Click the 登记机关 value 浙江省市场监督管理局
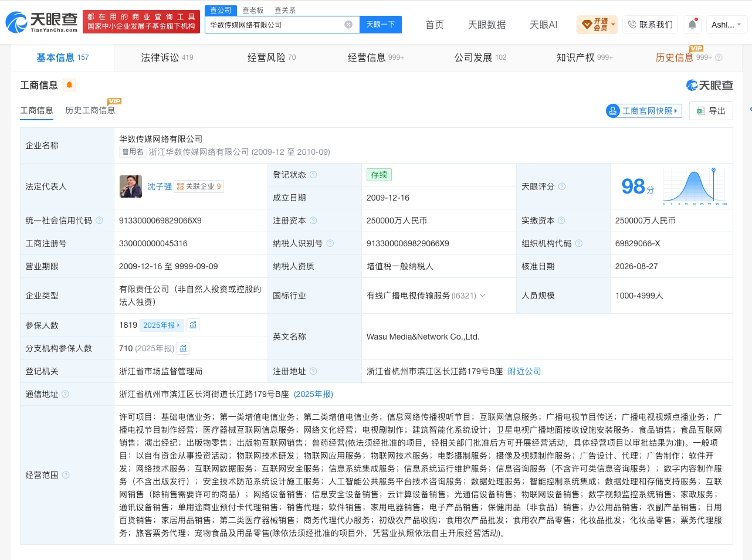The width and height of the screenshot is (752, 560). click(x=161, y=371)
